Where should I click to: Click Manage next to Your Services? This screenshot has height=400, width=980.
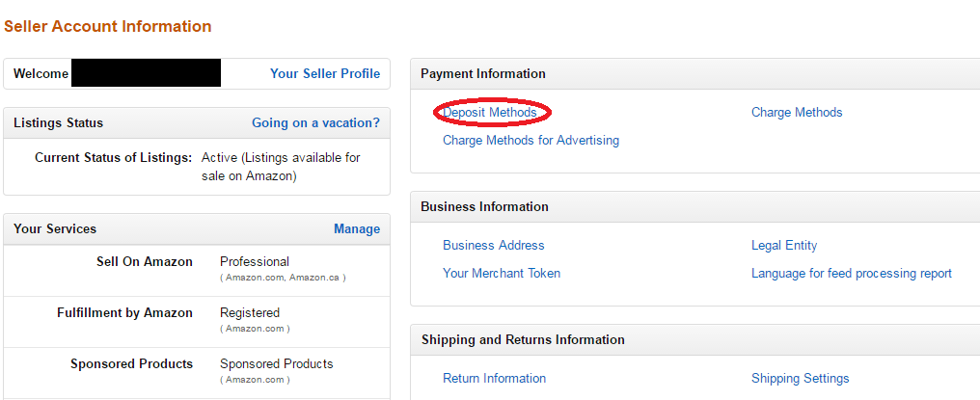tap(357, 228)
